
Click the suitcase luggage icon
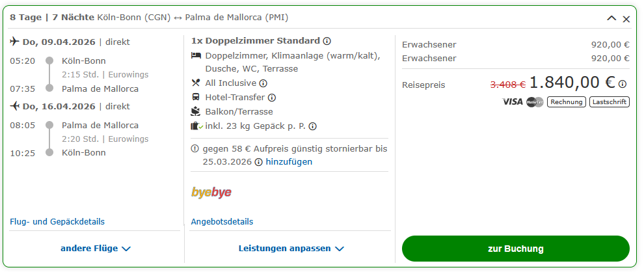pos(196,126)
